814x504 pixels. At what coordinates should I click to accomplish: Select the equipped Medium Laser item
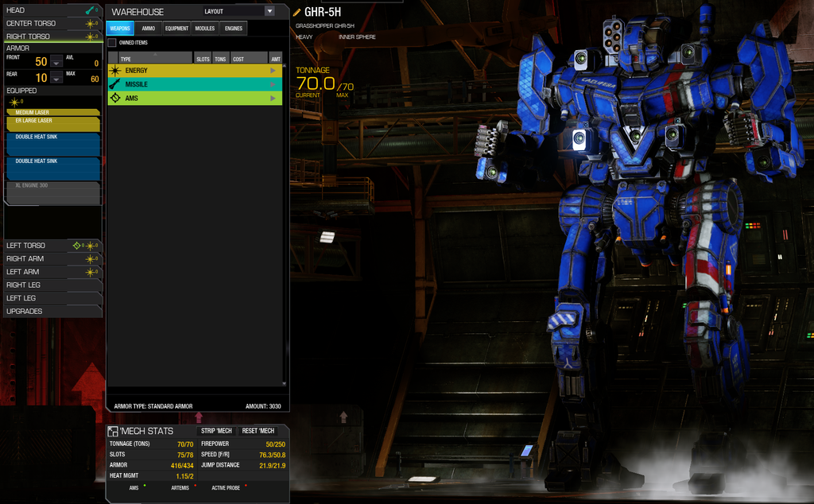click(x=53, y=112)
